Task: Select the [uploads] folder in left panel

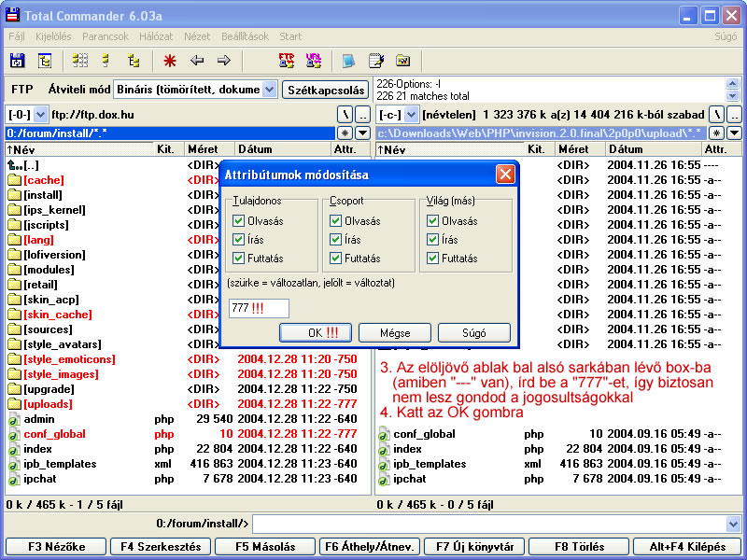Action: 48,404
